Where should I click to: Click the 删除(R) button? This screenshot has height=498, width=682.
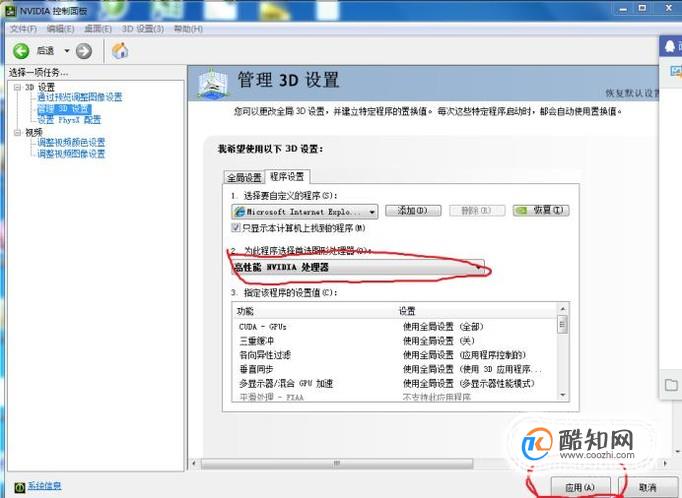477,211
